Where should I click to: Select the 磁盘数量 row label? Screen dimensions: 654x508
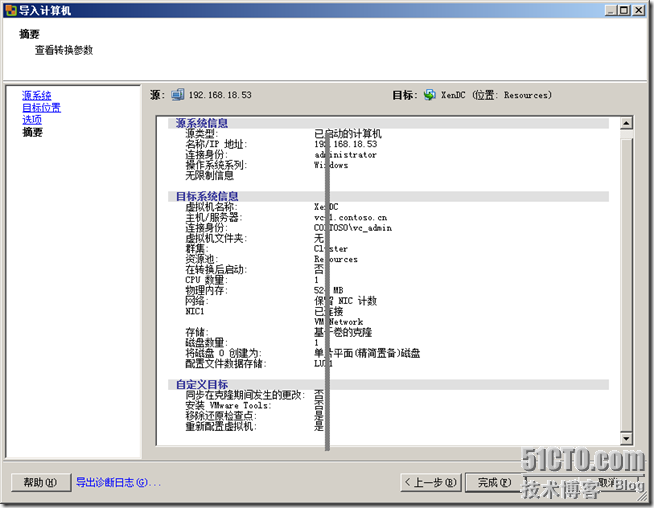tap(206, 343)
